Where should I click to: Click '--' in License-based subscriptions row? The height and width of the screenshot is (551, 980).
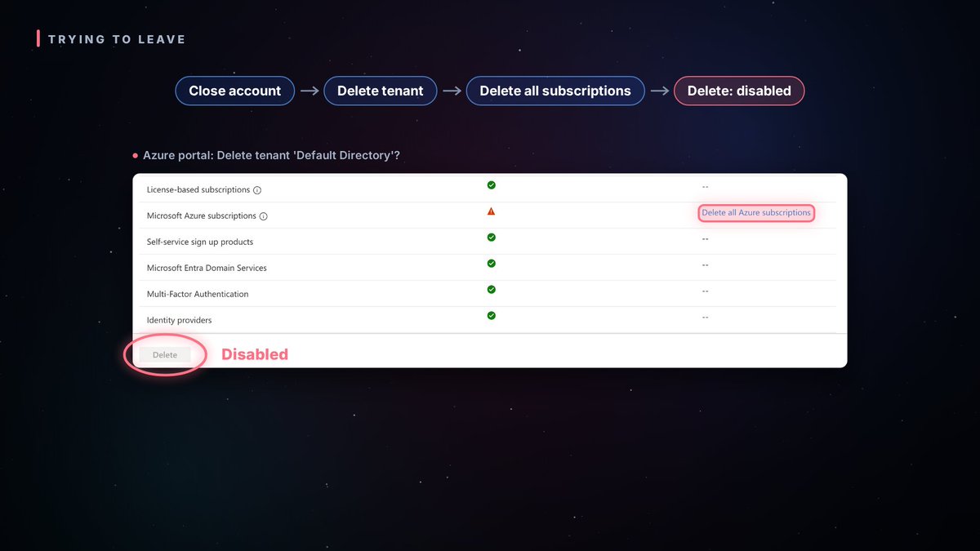point(705,187)
